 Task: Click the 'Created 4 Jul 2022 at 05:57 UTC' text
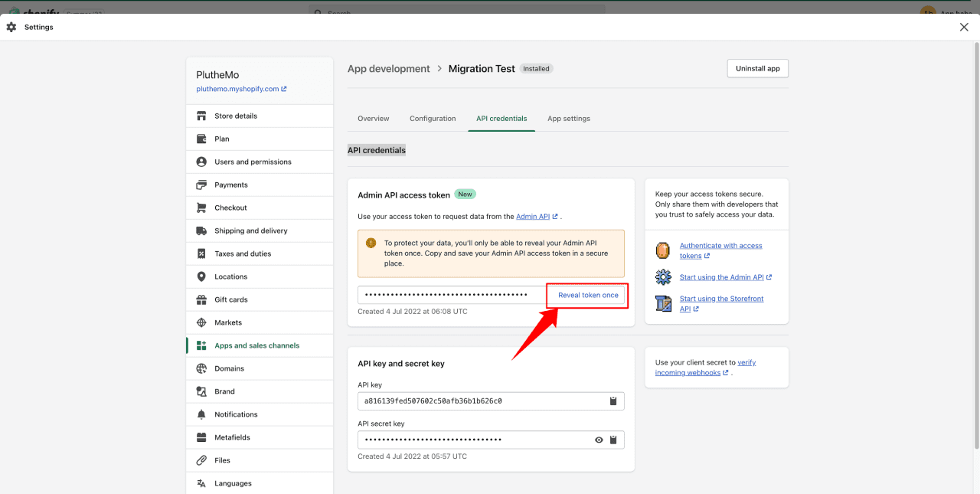412,456
